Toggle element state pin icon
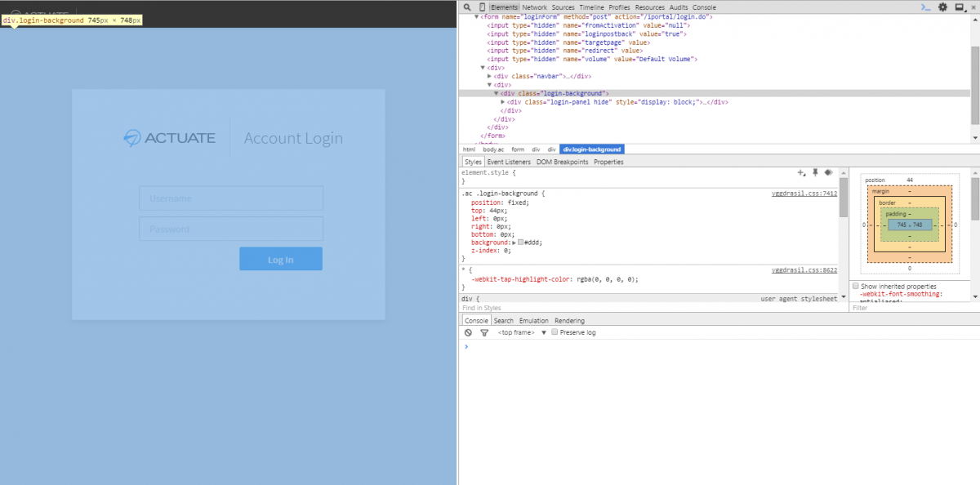 click(x=815, y=173)
